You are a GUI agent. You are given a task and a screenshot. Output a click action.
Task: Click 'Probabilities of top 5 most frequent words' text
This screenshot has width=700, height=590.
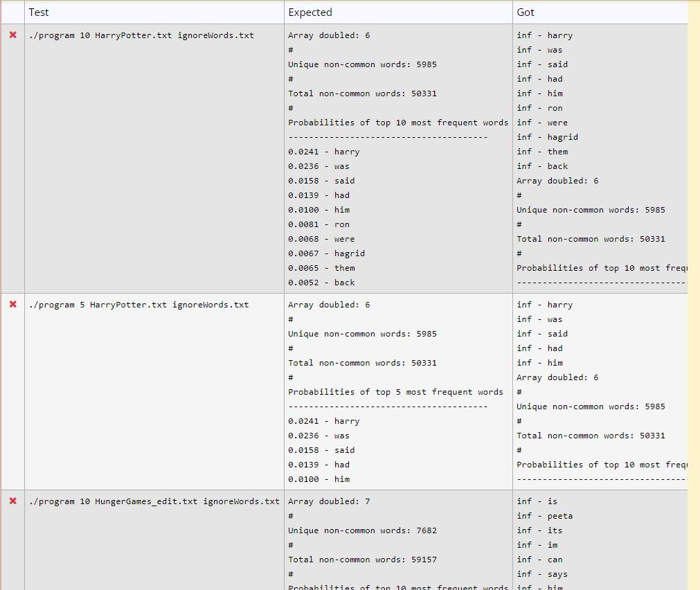point(395,392)
